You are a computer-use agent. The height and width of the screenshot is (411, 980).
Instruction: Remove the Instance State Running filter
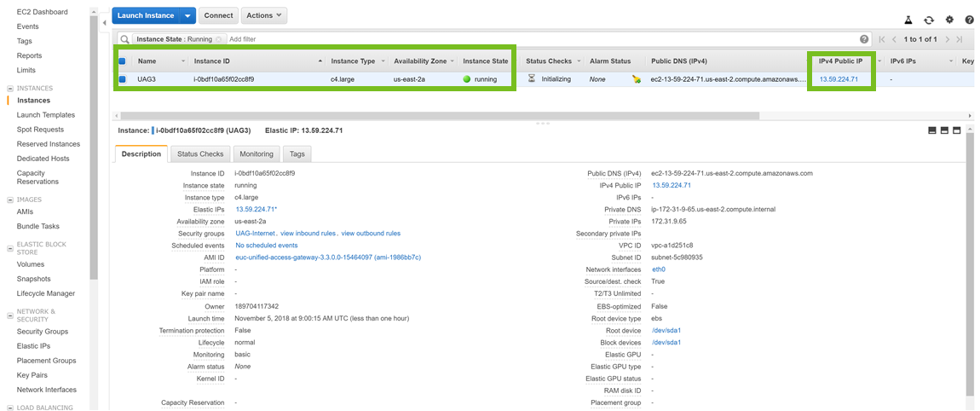click(x=218, y=38)
